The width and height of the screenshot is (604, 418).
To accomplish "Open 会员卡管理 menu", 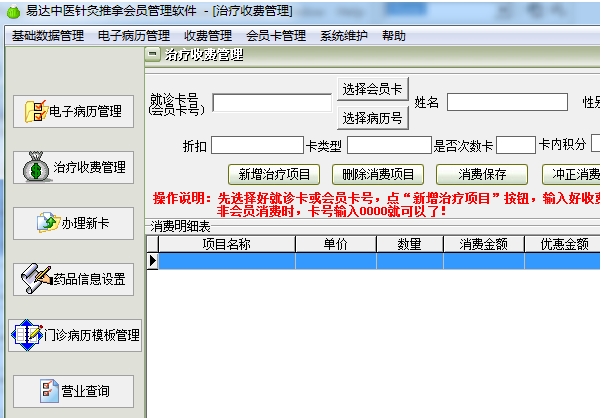I will [x=276, y=36].
